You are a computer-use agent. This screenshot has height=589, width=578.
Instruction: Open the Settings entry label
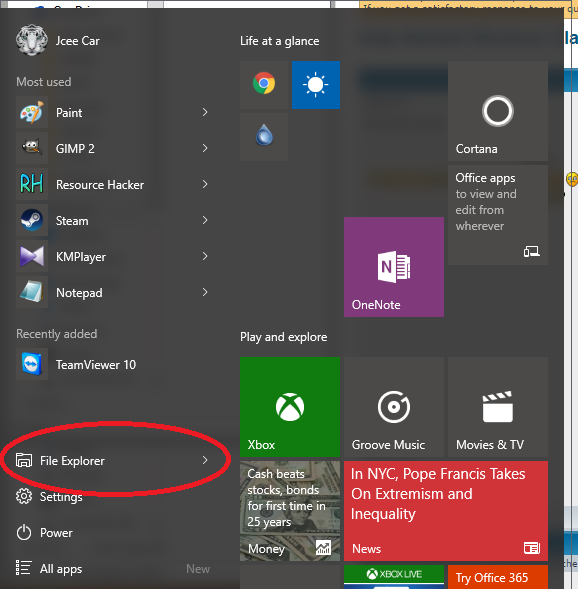point(61,497)
